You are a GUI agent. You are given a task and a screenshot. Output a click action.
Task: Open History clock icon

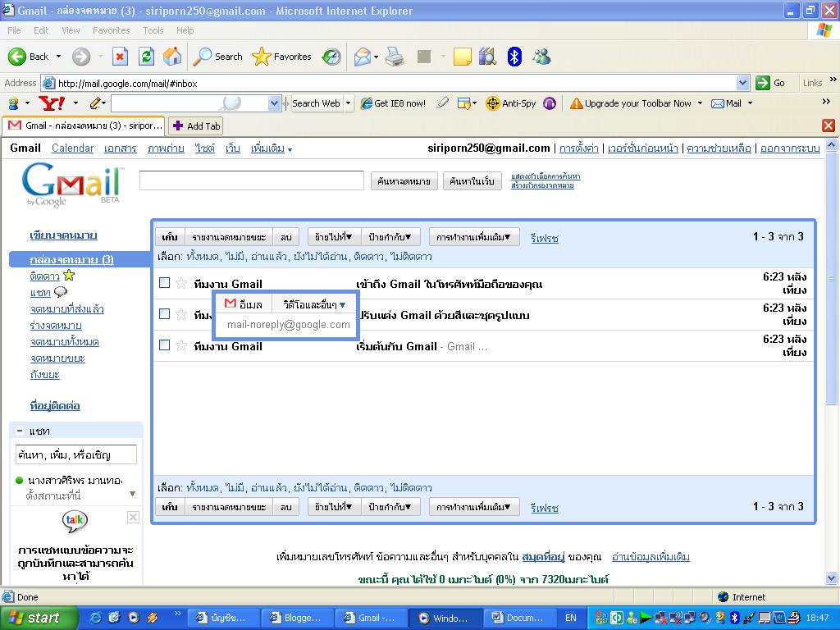(331, 57)
